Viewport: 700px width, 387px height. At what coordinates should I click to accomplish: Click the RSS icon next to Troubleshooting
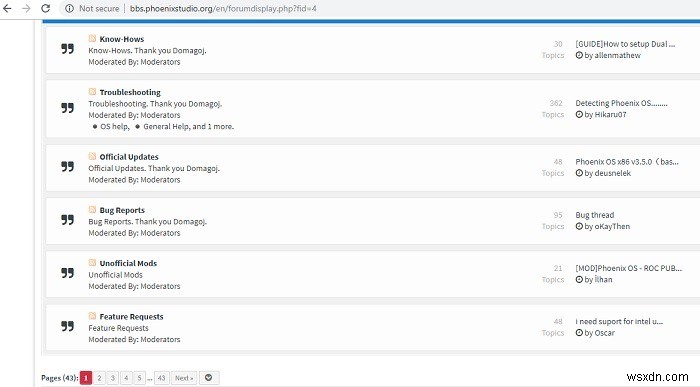coord(92,92)
